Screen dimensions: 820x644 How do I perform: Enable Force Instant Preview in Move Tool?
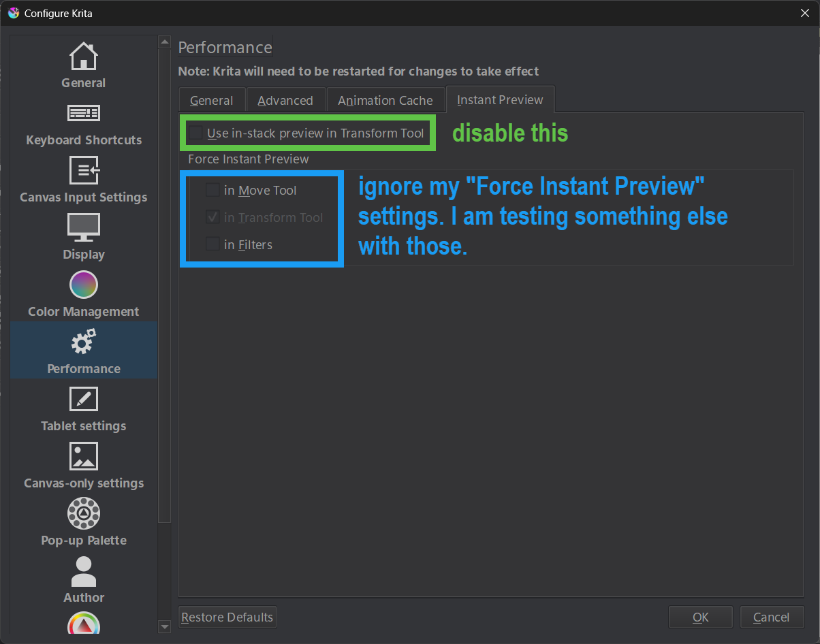(213, 190)
